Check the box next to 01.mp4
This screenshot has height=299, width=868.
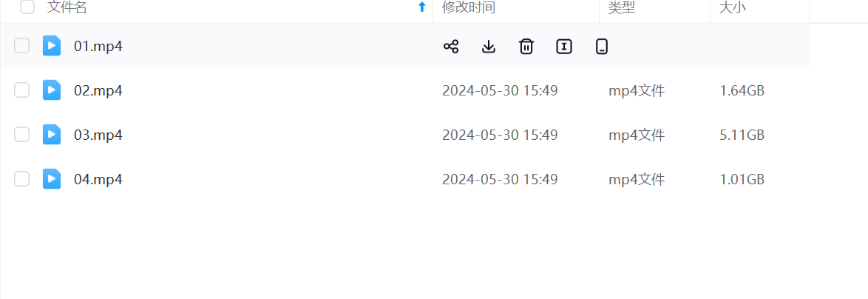[21, 45]
